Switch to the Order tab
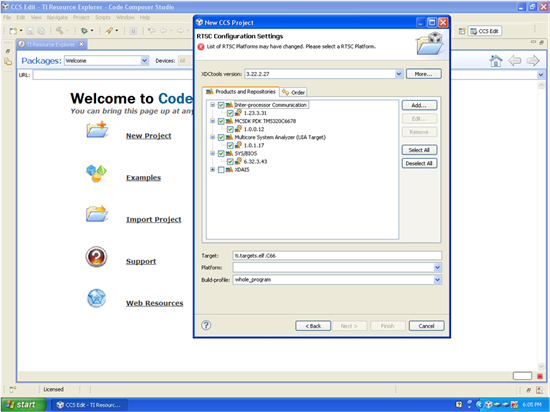550x412 pixels. (x=294, y=92)
